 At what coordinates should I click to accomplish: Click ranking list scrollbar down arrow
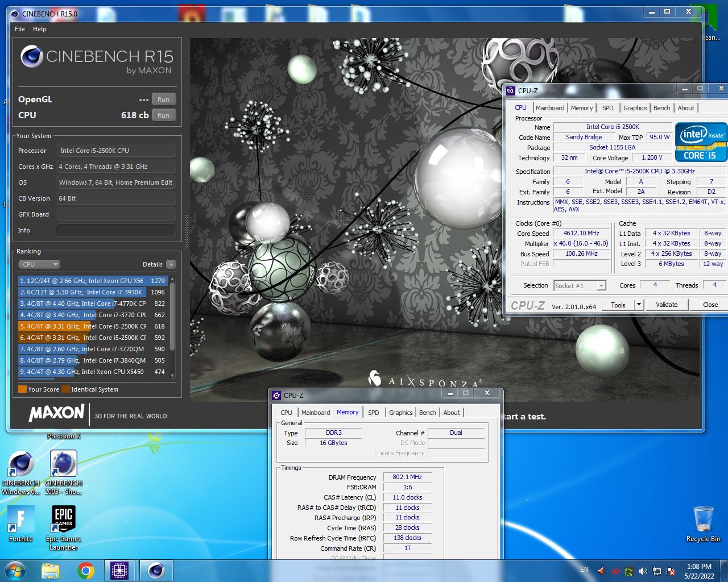click(x=172, y=376)
